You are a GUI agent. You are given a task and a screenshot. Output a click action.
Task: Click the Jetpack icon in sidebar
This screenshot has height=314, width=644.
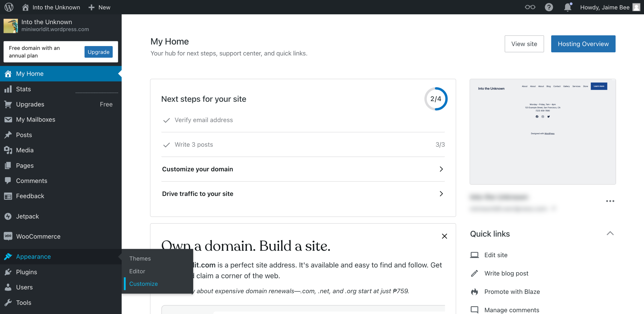click(x=8, y=216)
